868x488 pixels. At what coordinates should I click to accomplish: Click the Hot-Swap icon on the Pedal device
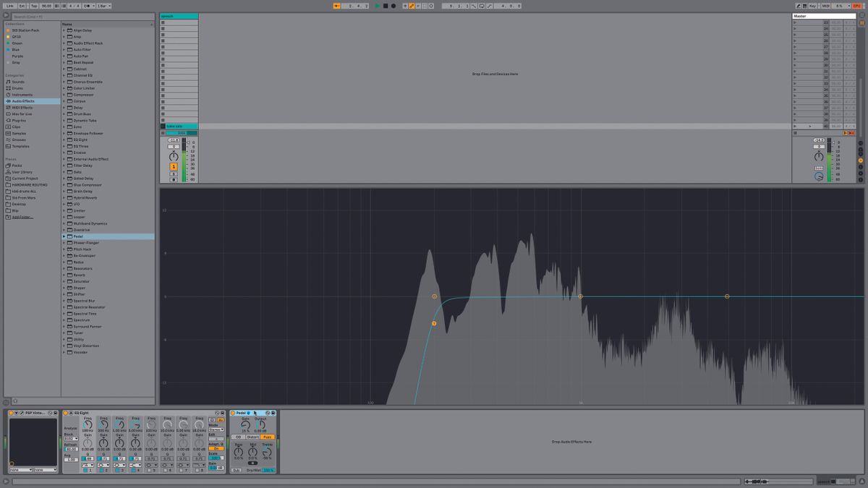tap(268, 413)
